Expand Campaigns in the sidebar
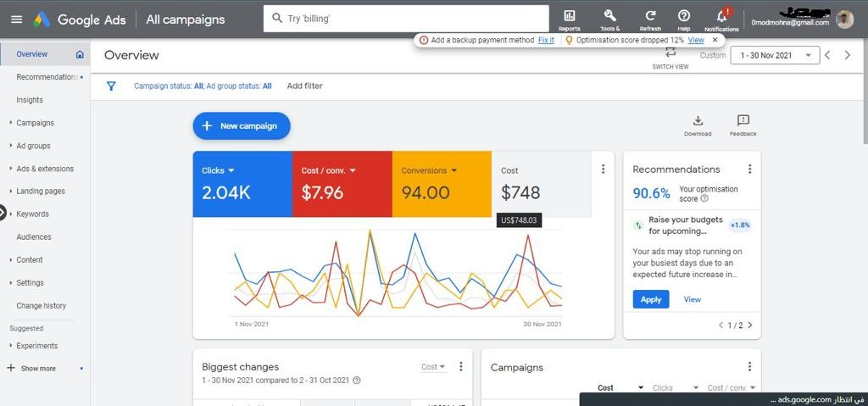Image resolution: width=868 pixels, height=406 pixels. tap(10, 122)
